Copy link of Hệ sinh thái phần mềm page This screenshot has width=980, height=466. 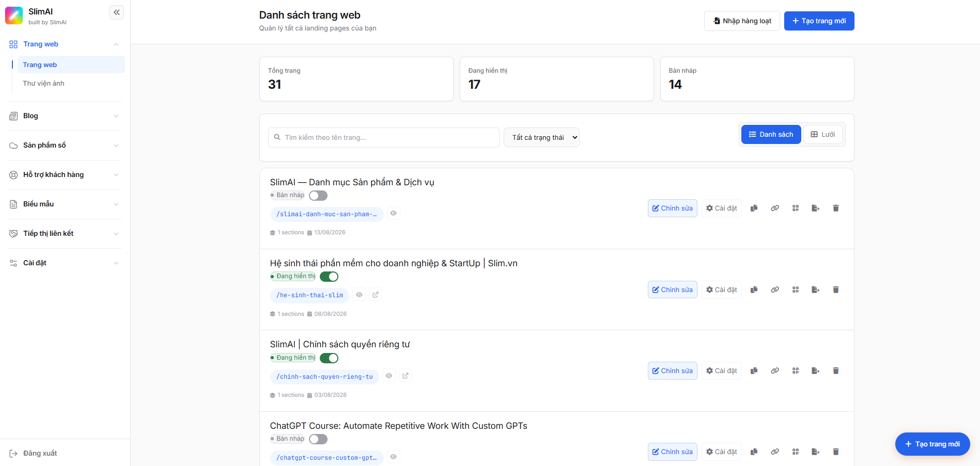coord(775,290)
